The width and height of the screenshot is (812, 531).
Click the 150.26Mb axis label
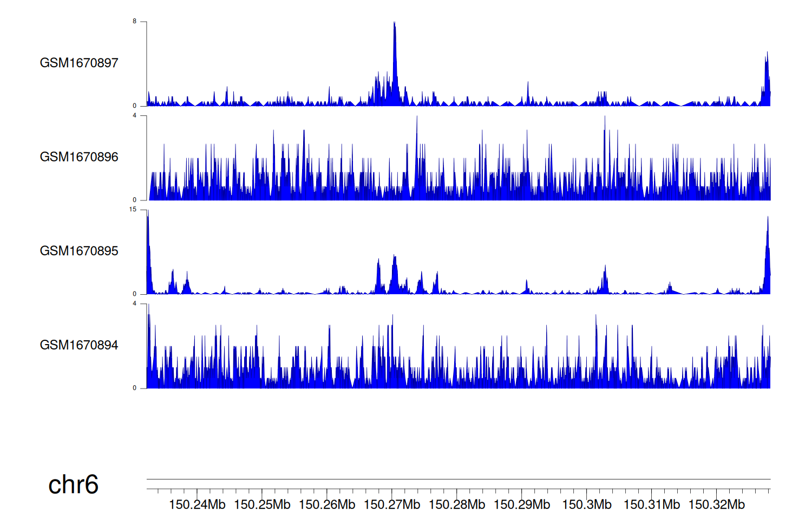[327, 504]
